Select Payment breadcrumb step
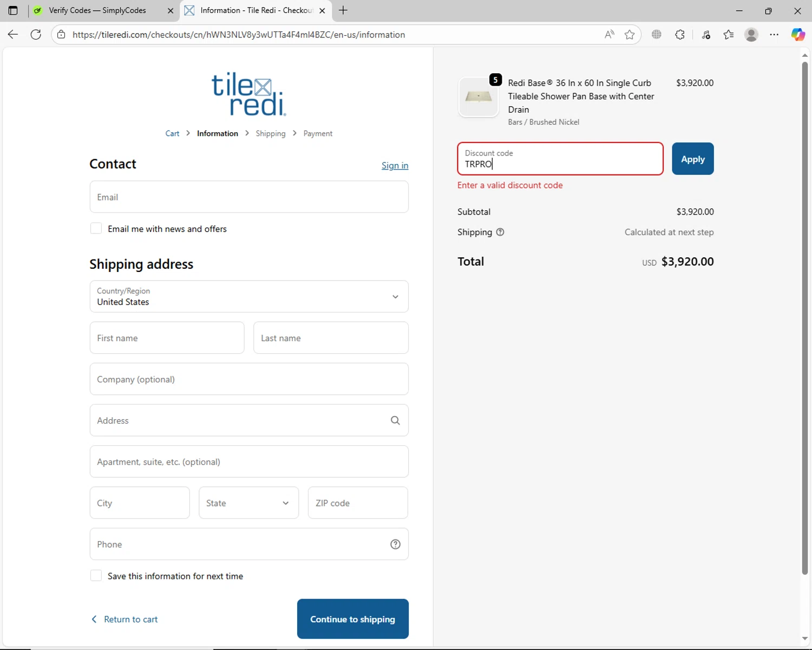Image resolution: width=812 pixels, height=650 pixels. coord(318,133)
